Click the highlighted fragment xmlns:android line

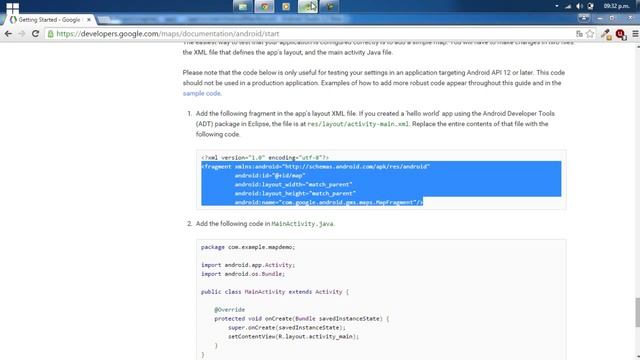[316, 167]
